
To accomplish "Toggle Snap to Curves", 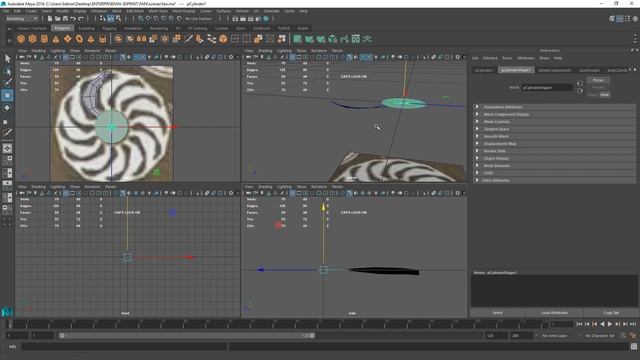I will pyautogui.click(x=148, y=18).
